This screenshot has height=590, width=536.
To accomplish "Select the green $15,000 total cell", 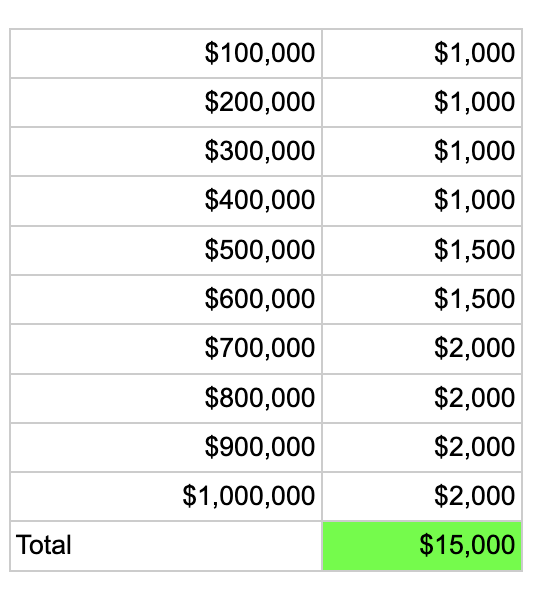I will [422, 546].
